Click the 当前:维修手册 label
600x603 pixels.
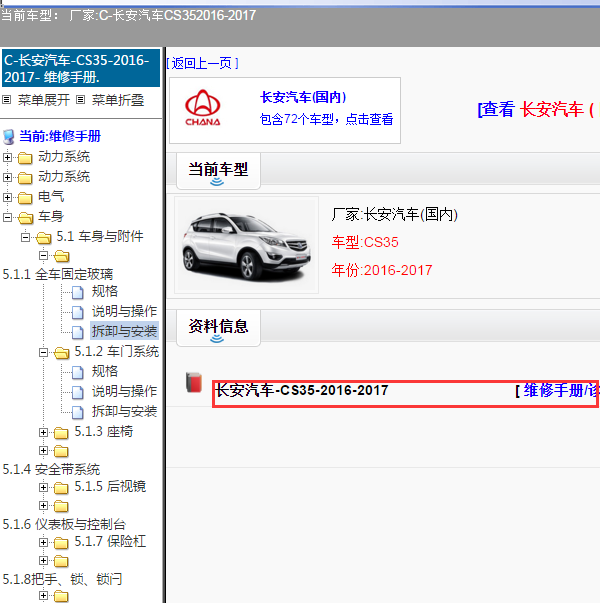pos(60,136)
